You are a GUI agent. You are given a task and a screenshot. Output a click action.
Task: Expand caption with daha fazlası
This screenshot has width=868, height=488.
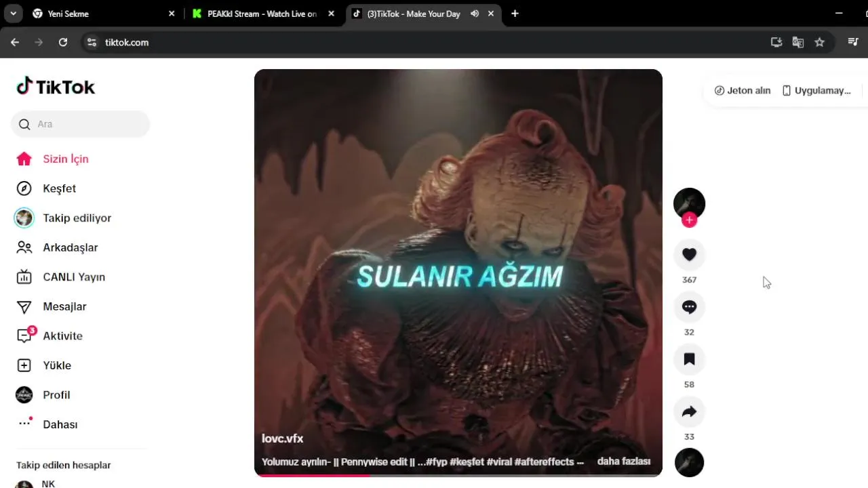(624, 462)
